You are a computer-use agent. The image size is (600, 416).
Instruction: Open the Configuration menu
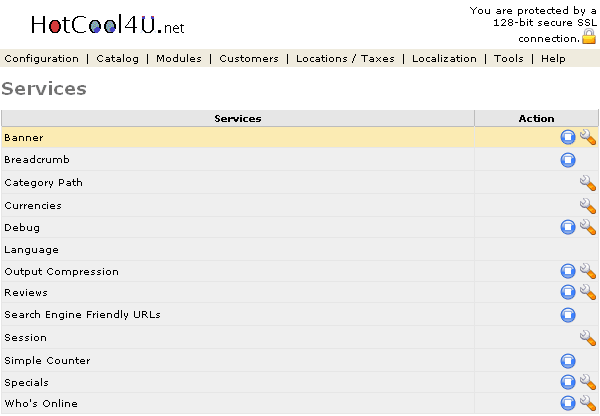point(41,59)
